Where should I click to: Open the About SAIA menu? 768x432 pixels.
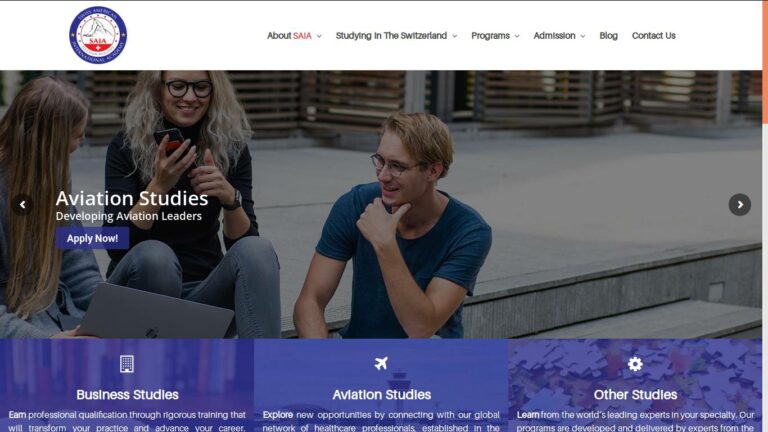click(289, 36)
